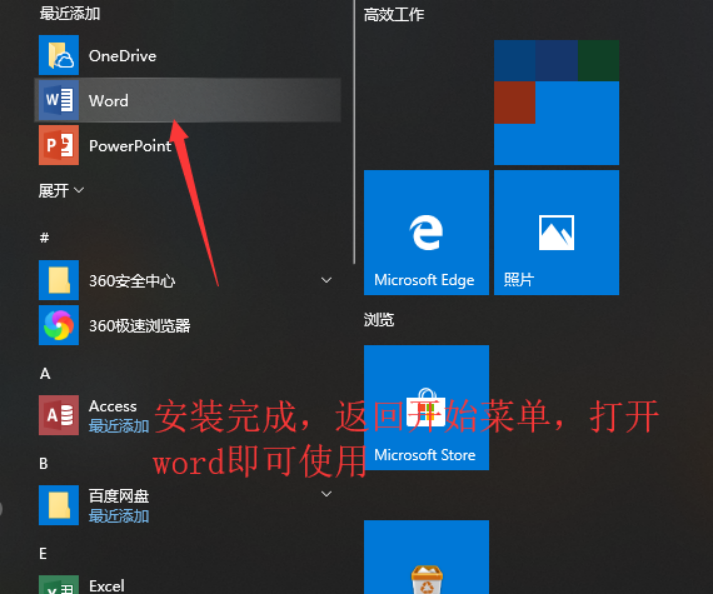Click the 高效工作 tile group heading
713x594 pixels.
394,15
